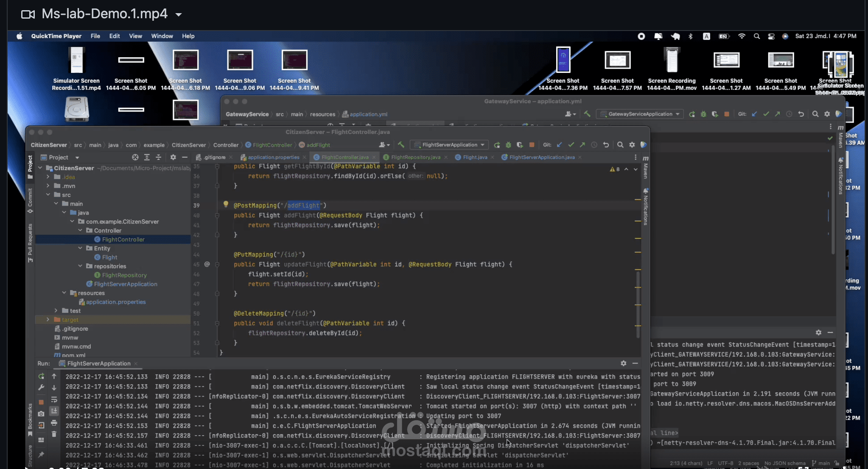Click Debug bug icon in GatewayService window

click(x=703, y=114)
